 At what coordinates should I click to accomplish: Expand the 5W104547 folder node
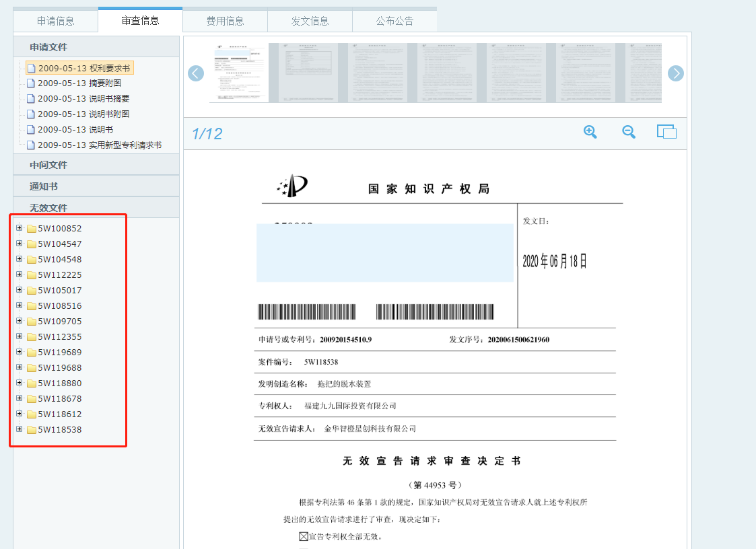coord(20,244)
